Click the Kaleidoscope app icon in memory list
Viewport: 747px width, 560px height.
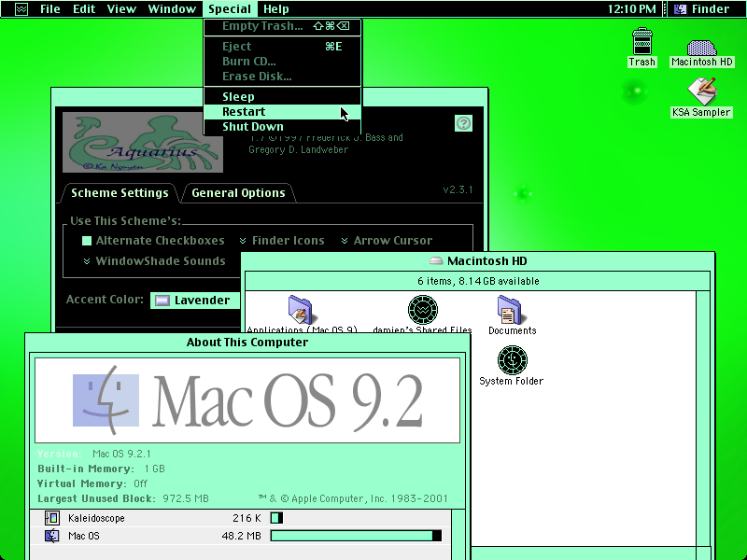(x=52, y=518)
